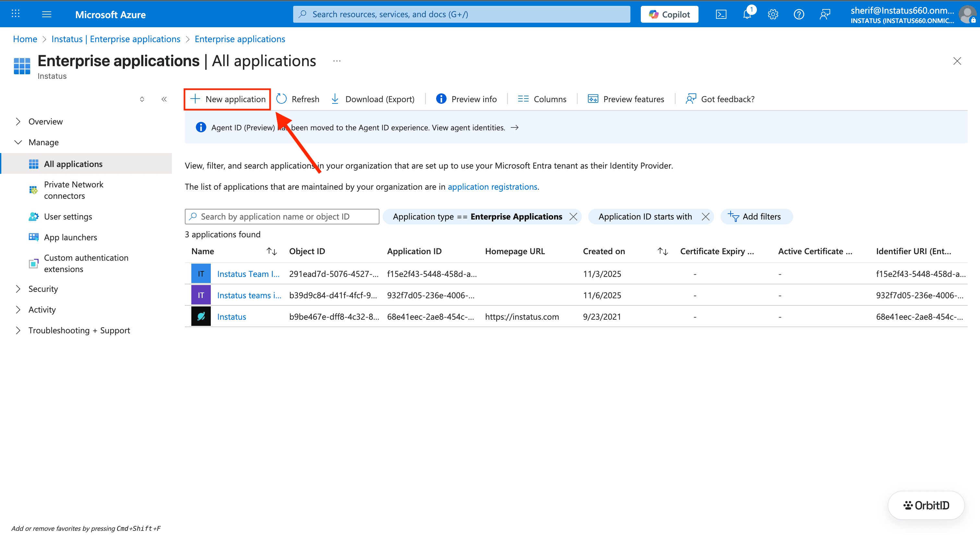Open the Help question mark icon
The image size is (980, 535).
tap(798, 15)
